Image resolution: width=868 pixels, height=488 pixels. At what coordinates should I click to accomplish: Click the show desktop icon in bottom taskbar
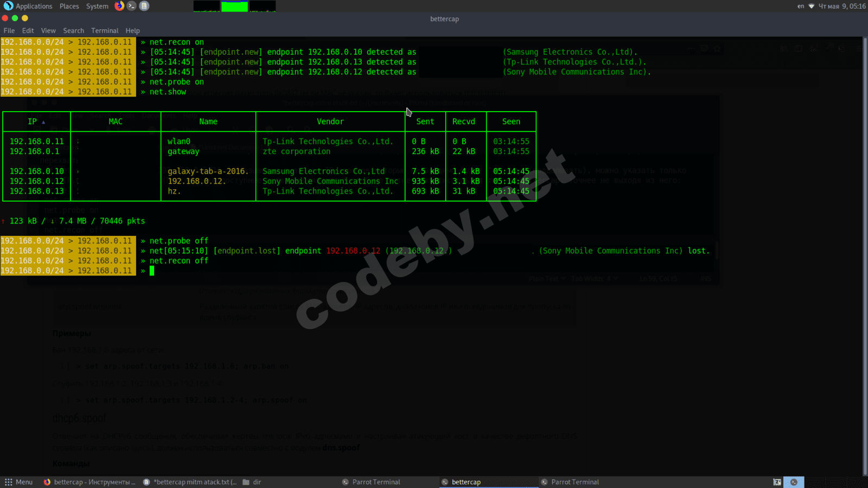pos(777,482)
